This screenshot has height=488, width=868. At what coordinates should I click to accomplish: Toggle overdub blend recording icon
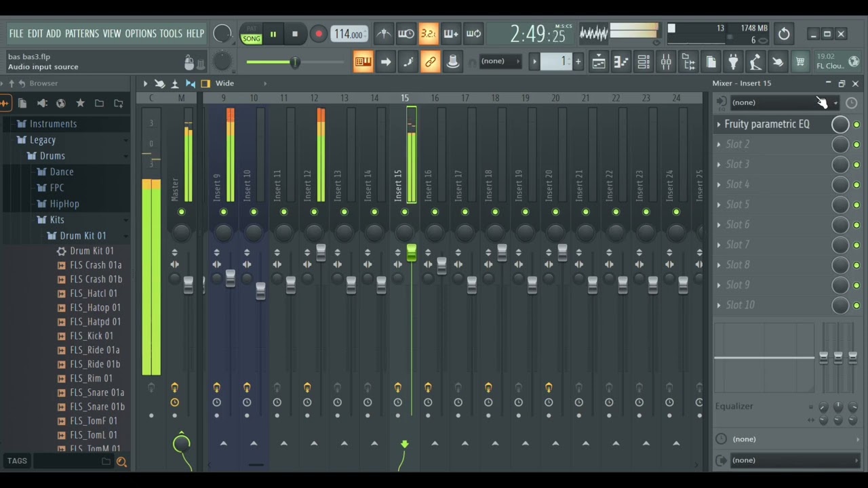451,34
